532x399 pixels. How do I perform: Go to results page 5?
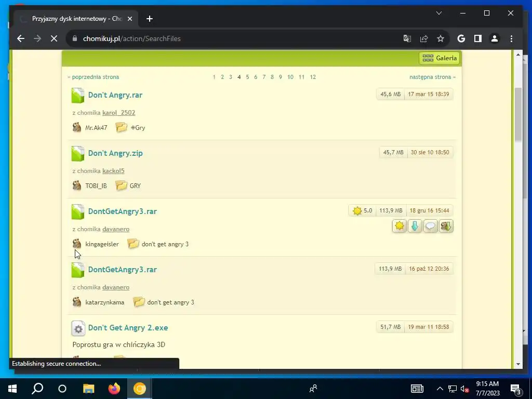(247, 77)
